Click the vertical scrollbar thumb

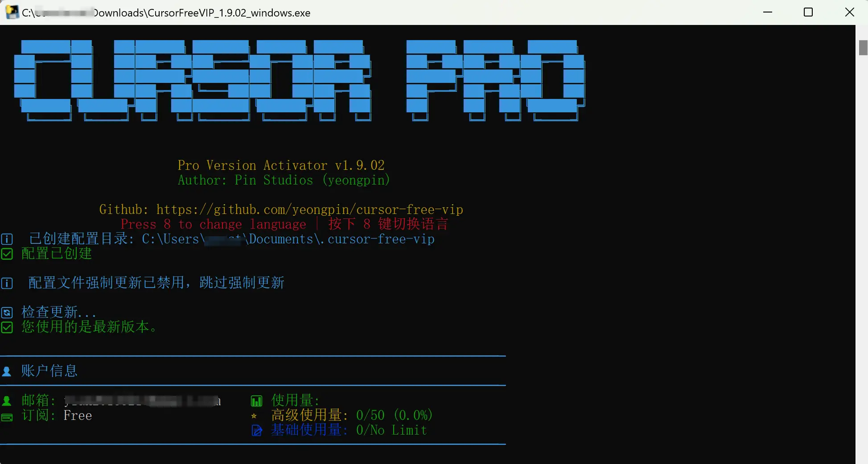click(863, 48)
